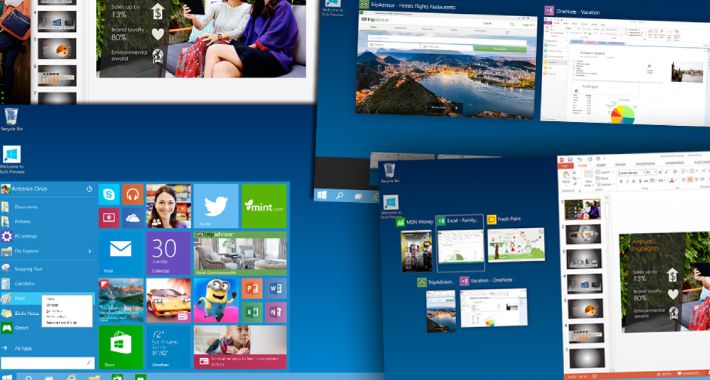
Task: Open the yellow sports car game tile
Action: pyautogui.click(x=168, y=300)
